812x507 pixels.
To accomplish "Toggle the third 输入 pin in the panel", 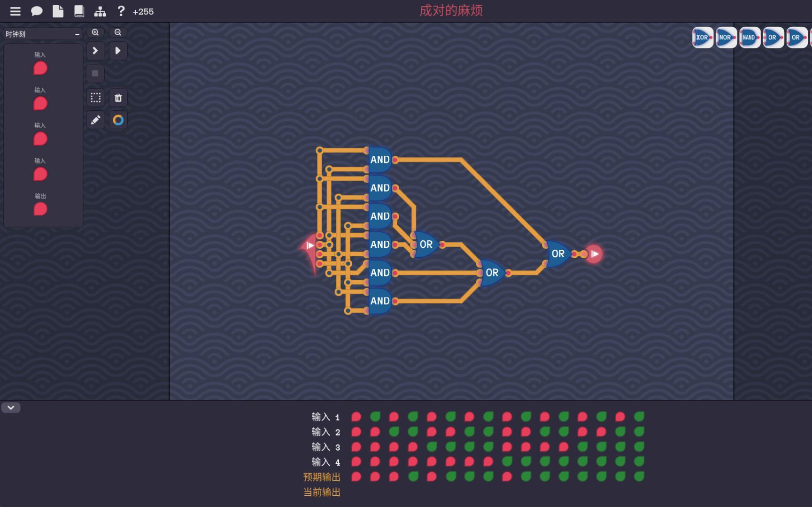I will pyautogui.click(x=40, y=139).
